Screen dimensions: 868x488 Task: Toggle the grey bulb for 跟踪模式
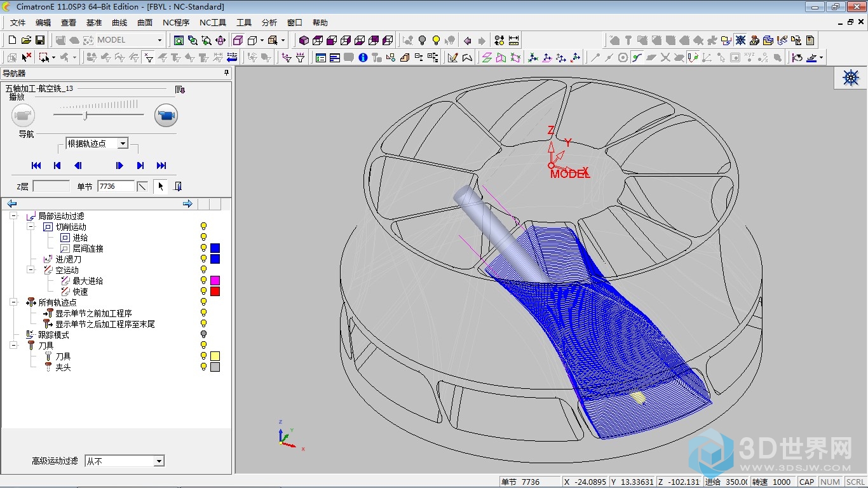[204, 334]
